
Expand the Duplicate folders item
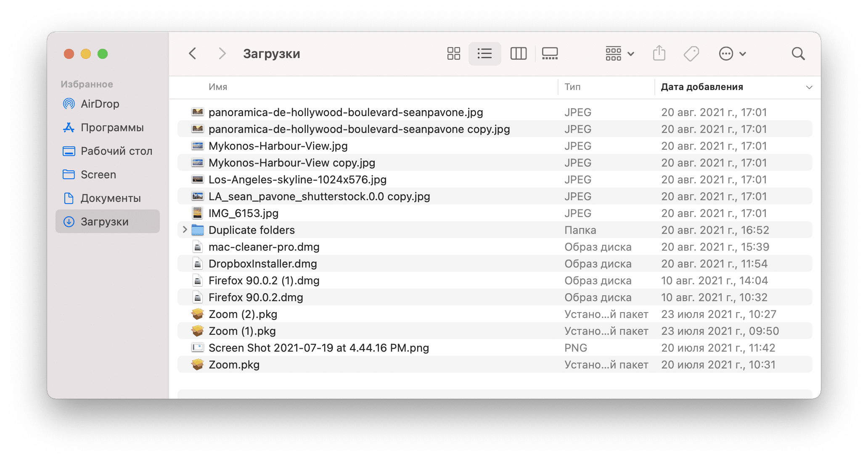(184, 230)
